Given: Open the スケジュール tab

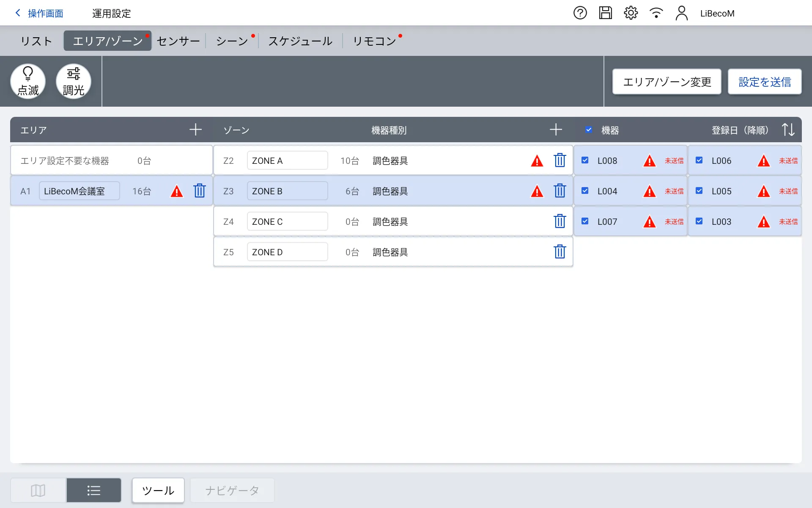Looking at the screenshot, I should tap(300, 41).
